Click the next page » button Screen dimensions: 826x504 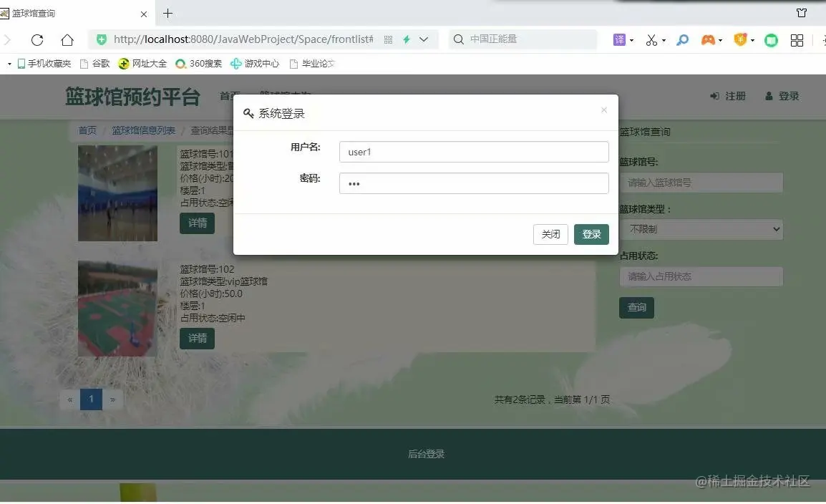click(x=112, y=399)
